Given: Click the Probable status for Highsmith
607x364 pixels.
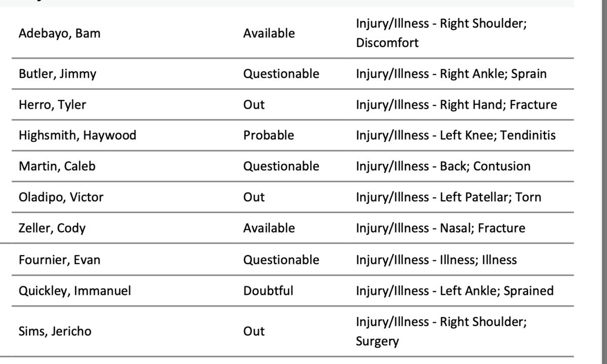Looking at the screenshot, I should click(268, 135).
